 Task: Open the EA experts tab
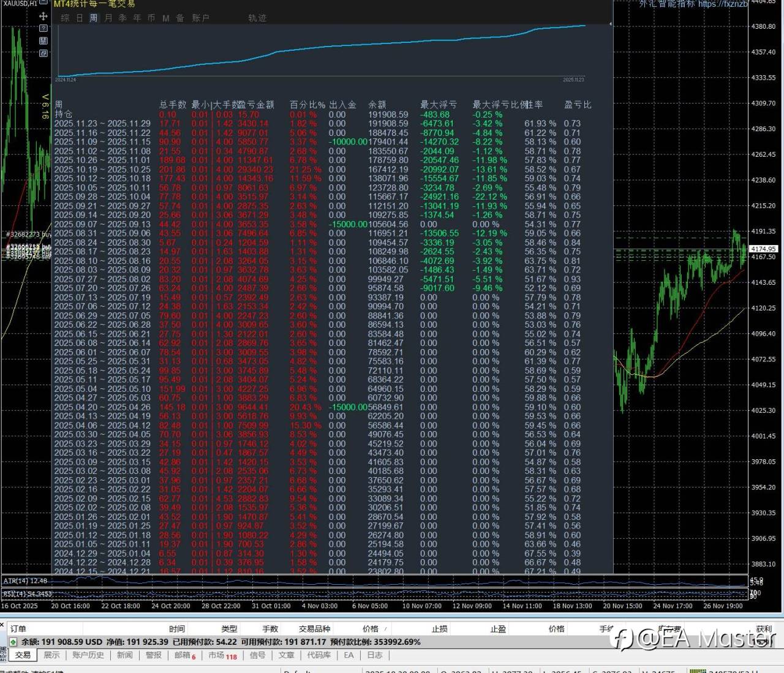tap(349, 655)
